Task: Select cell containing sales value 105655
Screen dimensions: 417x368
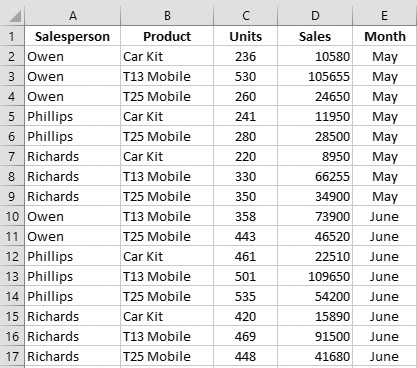Action: (x=315, y=76)
